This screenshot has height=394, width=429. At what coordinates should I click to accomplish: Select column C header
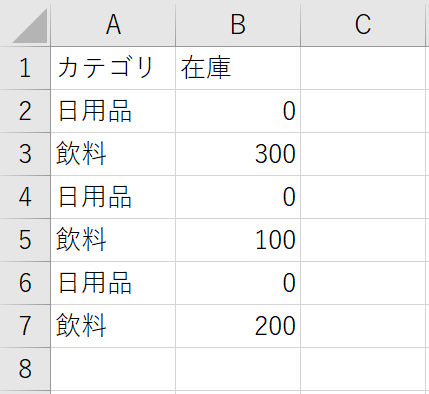coord(363,25)
